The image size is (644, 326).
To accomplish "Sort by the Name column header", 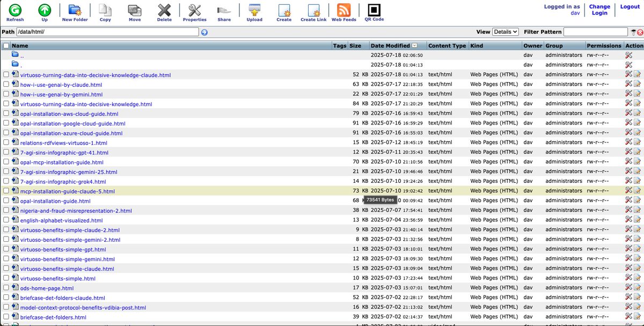I will (x=20, y=46).
